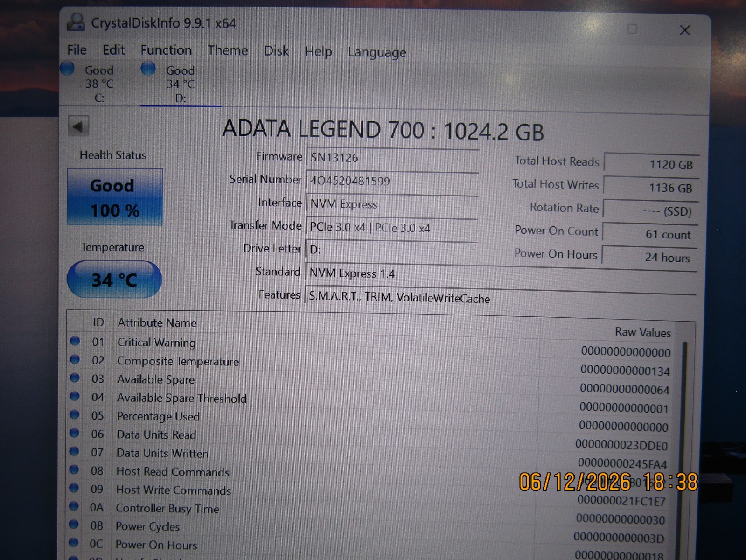Click the blue status orb for drive C:
The height and width of the screenshot is (560, 746).
pyautogui.click(x=68, y=69)
